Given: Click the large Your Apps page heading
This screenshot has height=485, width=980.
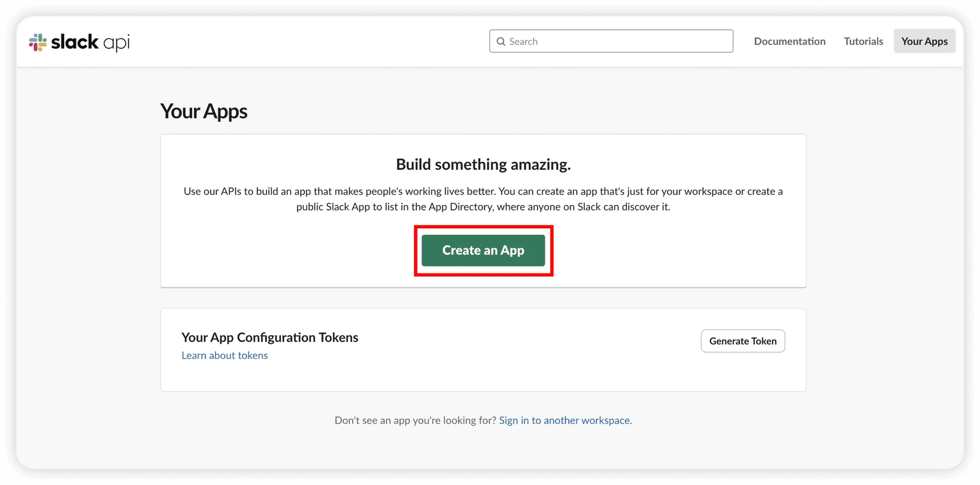Looking at the screenshot, I should [x=204, y=111].
